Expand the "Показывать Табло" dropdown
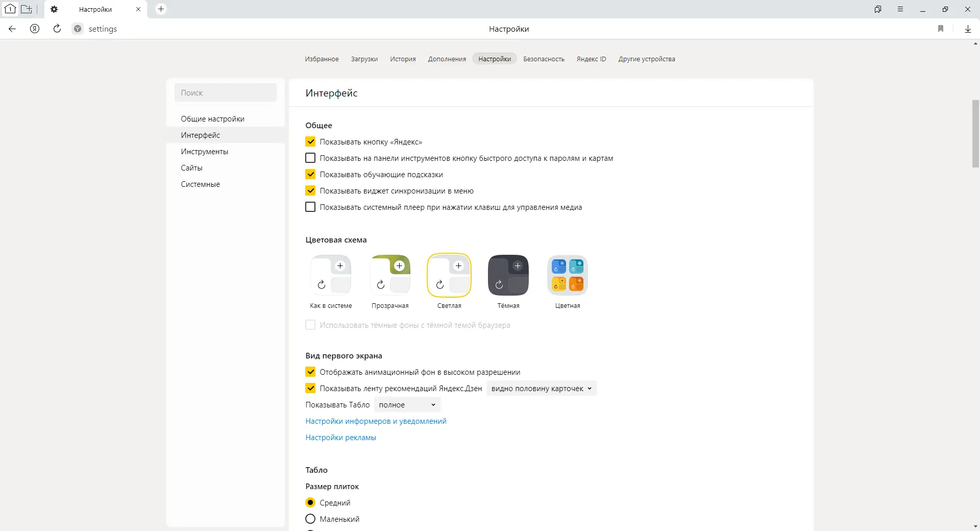Screen dimensions: 980x531 [407, 405]
